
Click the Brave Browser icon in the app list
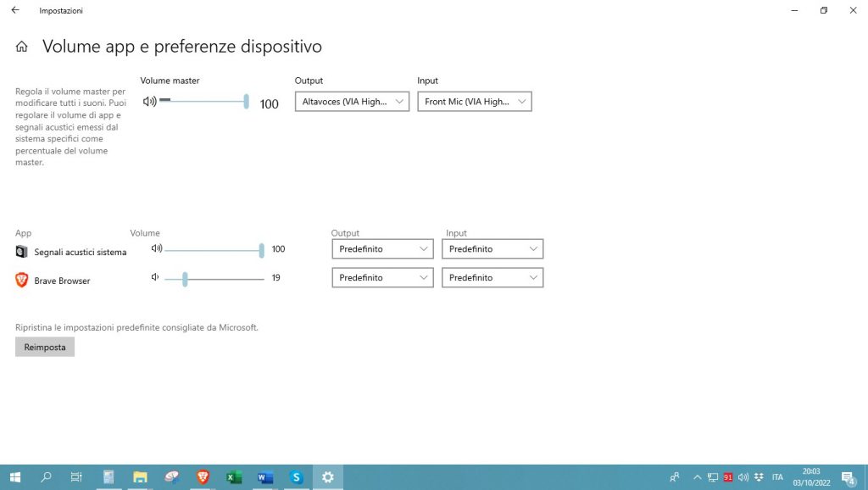[x=20, y=280]
